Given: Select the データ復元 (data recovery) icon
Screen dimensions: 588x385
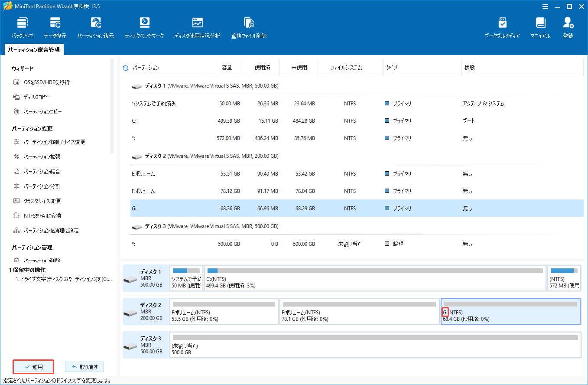Looking at the screenshot, I should (55, 27).
